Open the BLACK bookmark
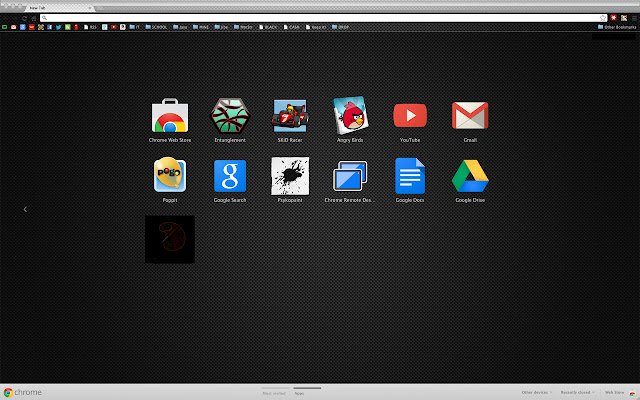Screen dimensions: 640x400 point(268,27)
